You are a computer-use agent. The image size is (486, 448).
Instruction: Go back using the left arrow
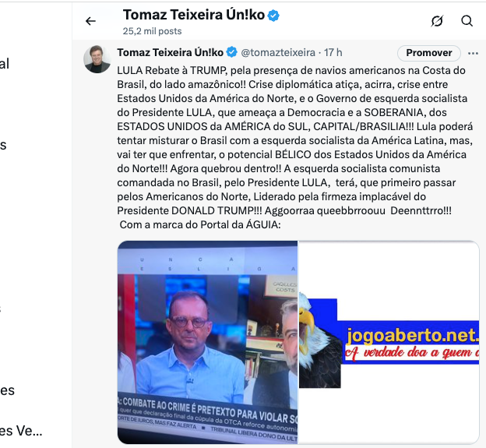[90, 21]
